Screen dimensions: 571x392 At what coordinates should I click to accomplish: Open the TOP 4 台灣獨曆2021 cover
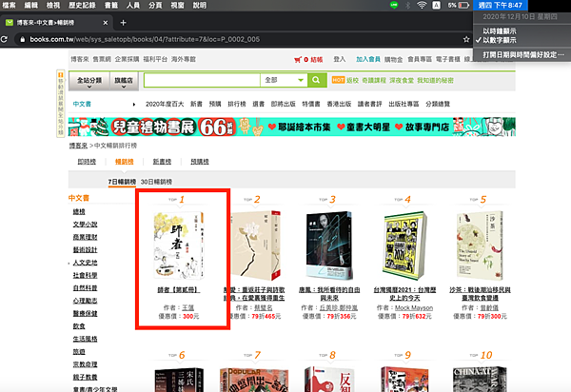tap(405, 245)
